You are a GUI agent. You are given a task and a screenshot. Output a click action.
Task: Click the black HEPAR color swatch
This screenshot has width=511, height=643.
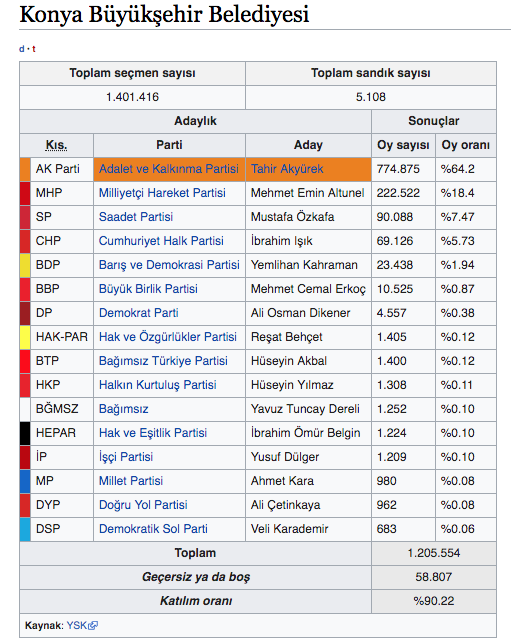pyautogui.click(x=25, y=433)
